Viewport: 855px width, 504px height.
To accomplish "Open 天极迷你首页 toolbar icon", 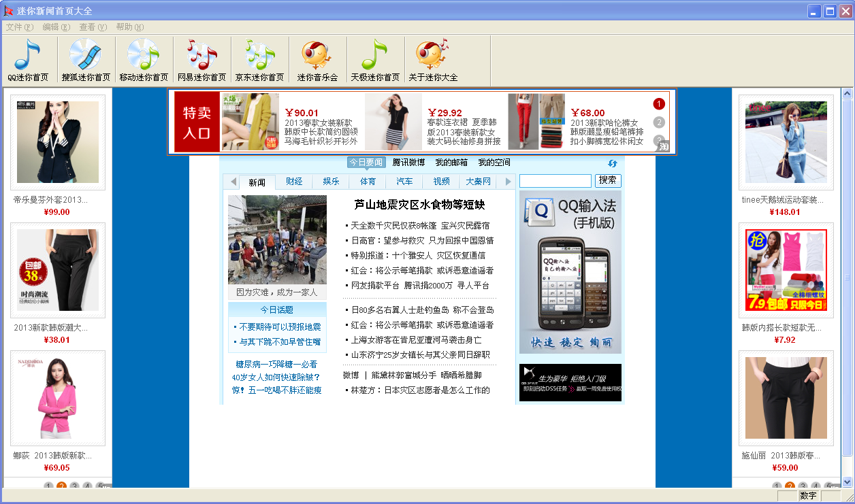I will click(x=375, y=61).
